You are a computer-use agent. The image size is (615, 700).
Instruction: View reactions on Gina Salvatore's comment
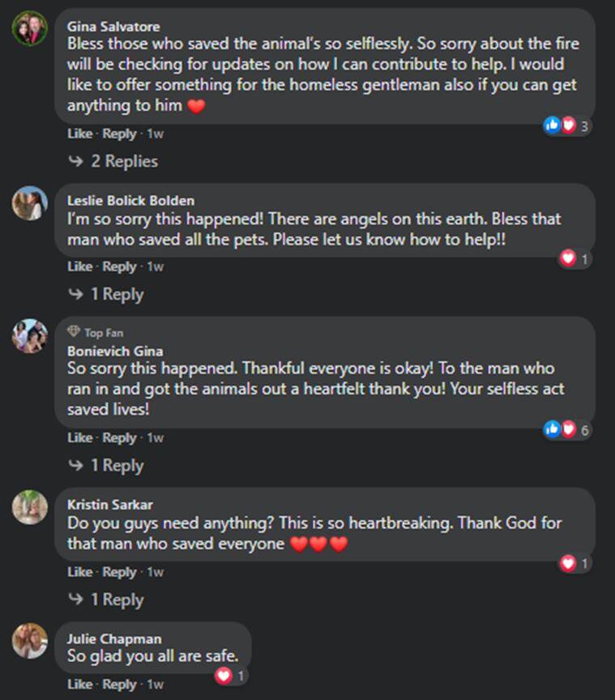coord(569,126)
